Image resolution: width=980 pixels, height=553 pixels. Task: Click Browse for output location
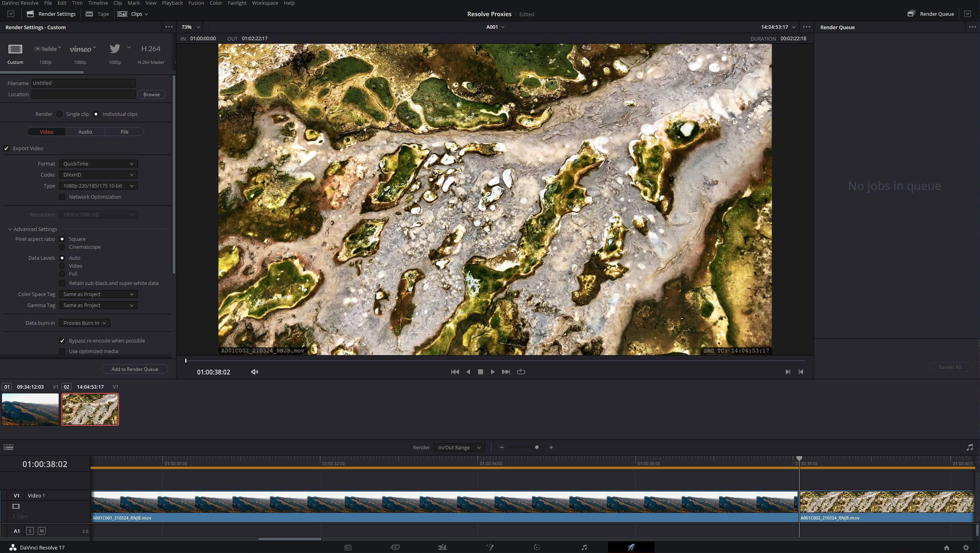click(x=151, y=94)
